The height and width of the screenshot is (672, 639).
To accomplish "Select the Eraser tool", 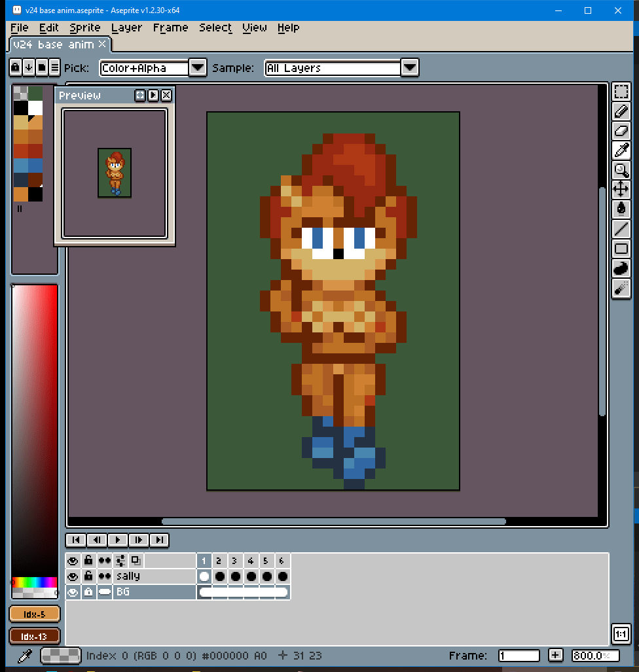I will [621, 131].
